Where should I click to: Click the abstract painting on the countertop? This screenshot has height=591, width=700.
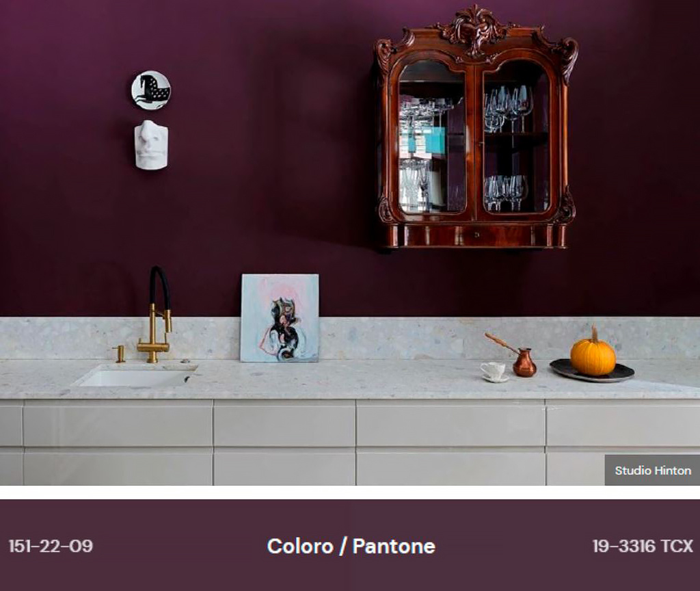[280, 317]
